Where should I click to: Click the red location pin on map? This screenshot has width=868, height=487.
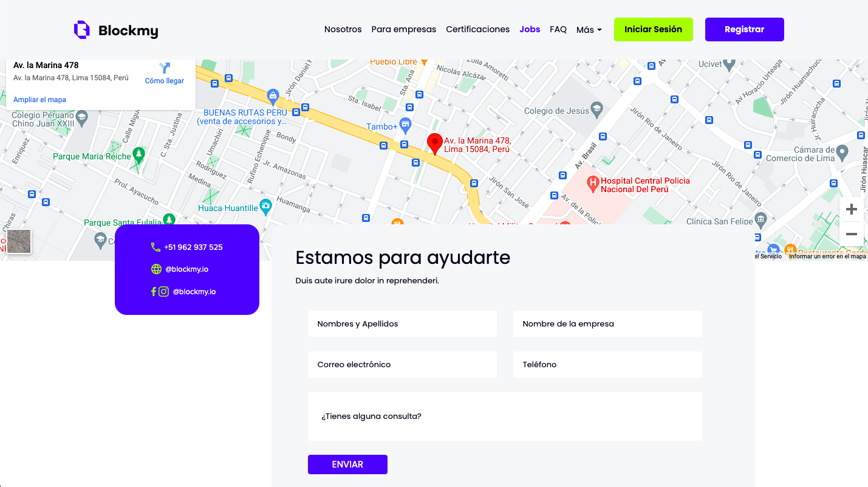[x=434, y=143]
